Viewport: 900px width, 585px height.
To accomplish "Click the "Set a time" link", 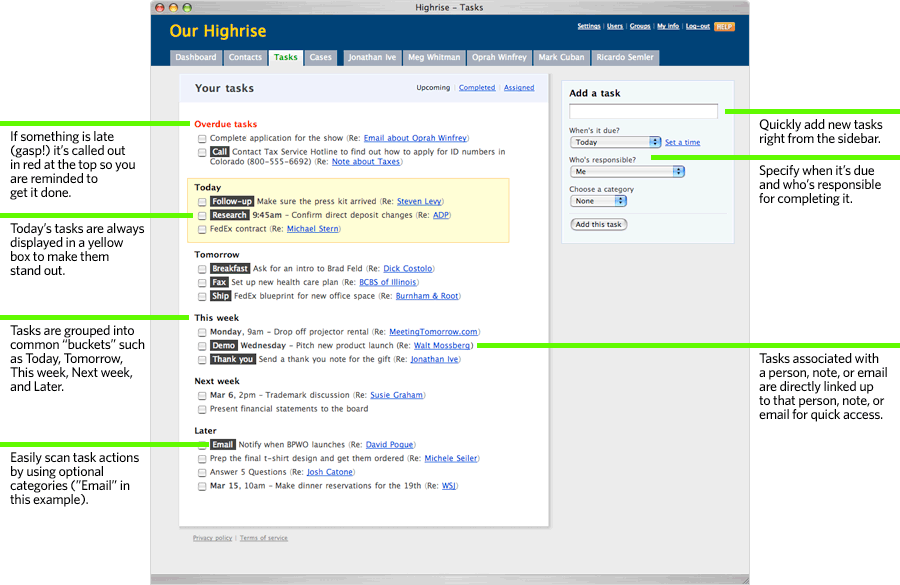I will point(682,142).
